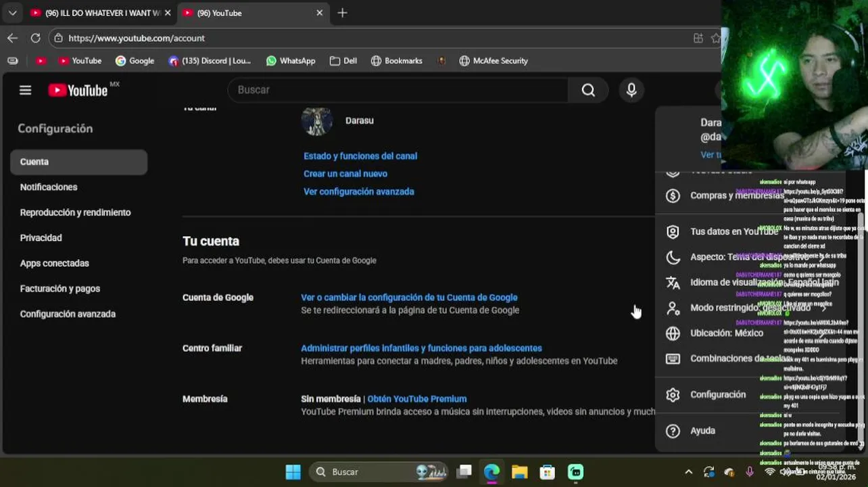Open Estado y funciones del canal

(360, 156)
